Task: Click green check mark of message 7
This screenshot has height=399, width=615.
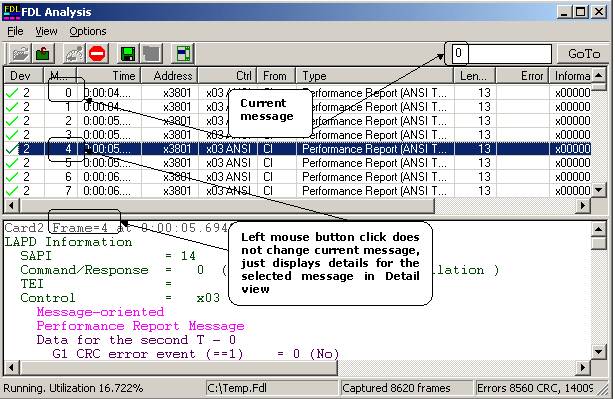Action: [x=12, y=191]
